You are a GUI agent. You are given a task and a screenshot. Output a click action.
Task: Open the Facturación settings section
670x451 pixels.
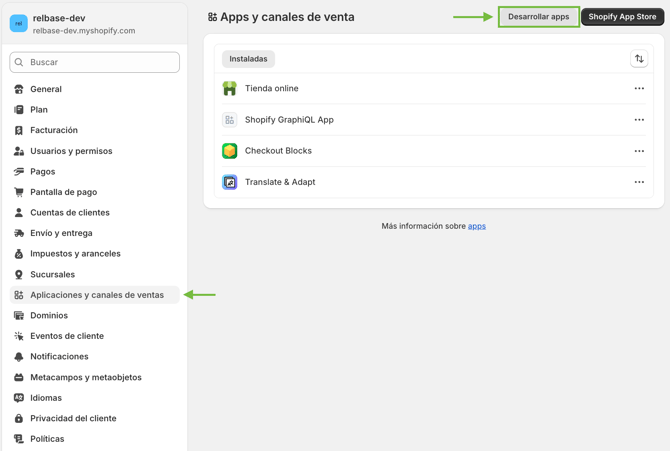tap(54, 130)
